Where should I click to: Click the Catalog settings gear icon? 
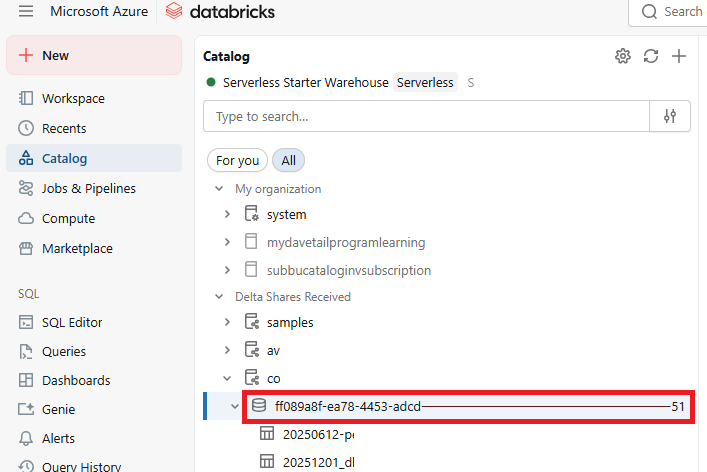click(x=623, y=56)
